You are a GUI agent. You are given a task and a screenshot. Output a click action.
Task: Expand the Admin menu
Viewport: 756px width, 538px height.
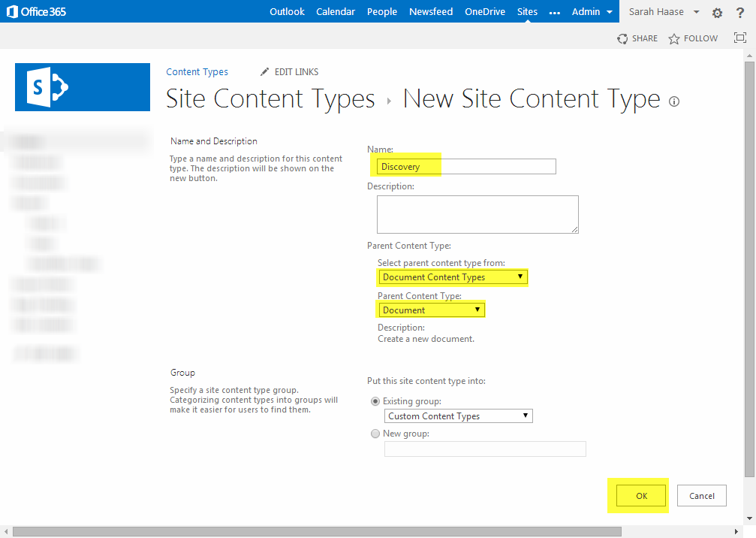[592, 12]
